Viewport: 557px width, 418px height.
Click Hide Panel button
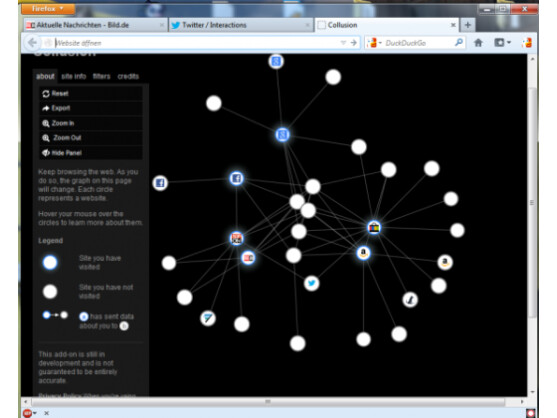point(91,153)
